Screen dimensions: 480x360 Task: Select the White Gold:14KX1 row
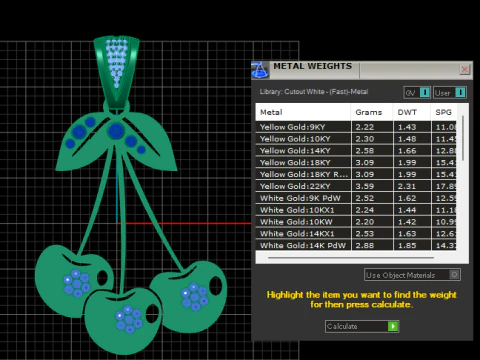pos(356,234)
